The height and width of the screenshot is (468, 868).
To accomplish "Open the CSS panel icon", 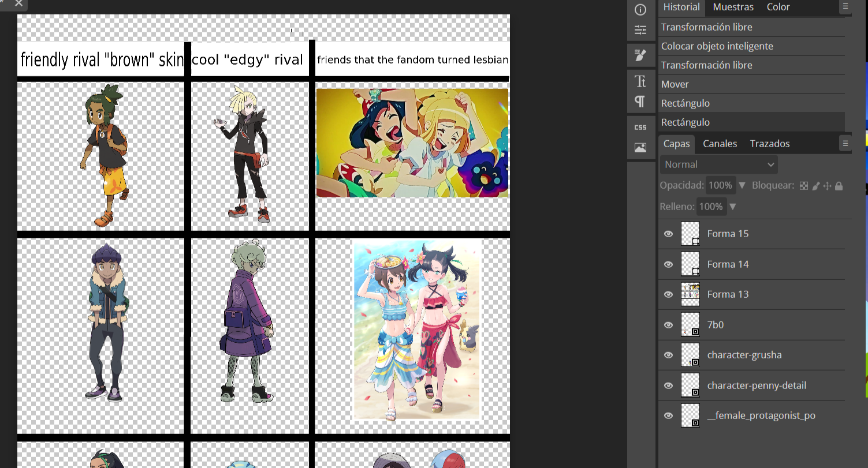I will click(640, 128).
